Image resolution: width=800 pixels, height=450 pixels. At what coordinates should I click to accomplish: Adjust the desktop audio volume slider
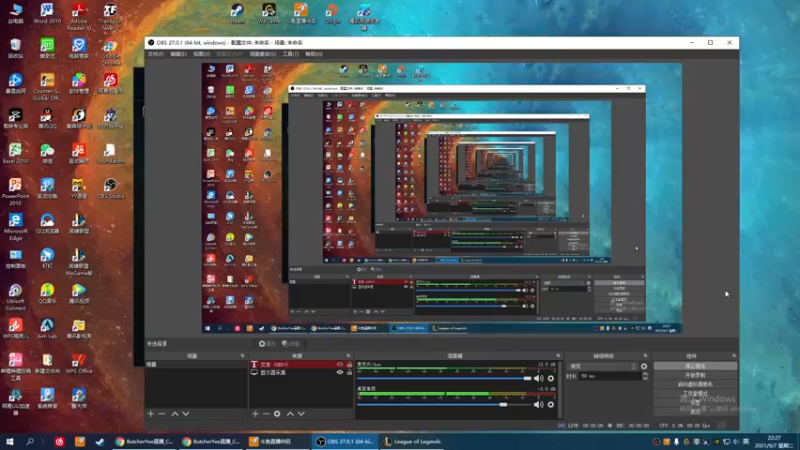click(444, 405)
